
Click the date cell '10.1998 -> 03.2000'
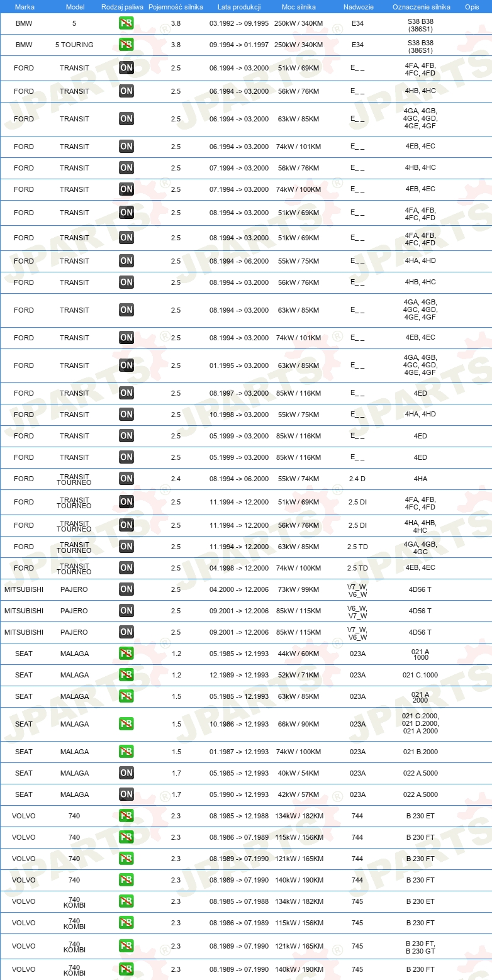(x=239, y=415)
